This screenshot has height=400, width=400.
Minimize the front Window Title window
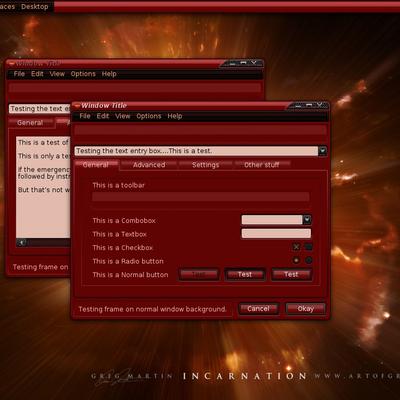pyautogui.click(x=298, y=105)
